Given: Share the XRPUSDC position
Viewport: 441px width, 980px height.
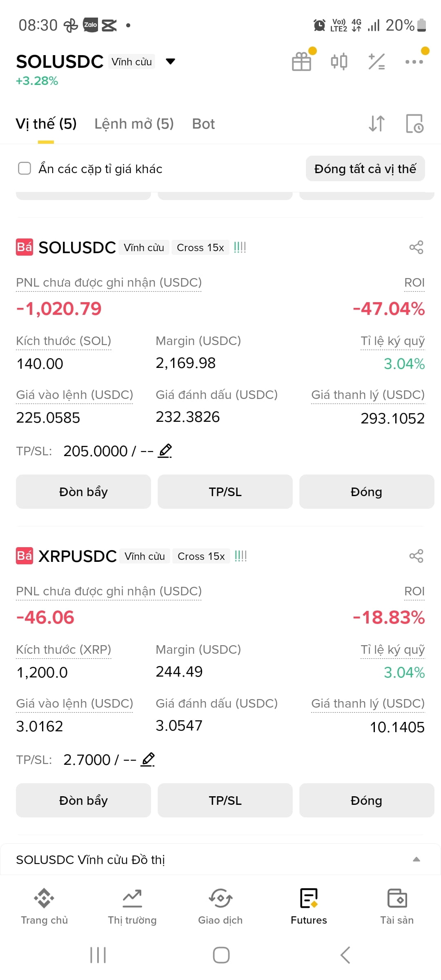Looking at the screenshot, I should [416, 556].
